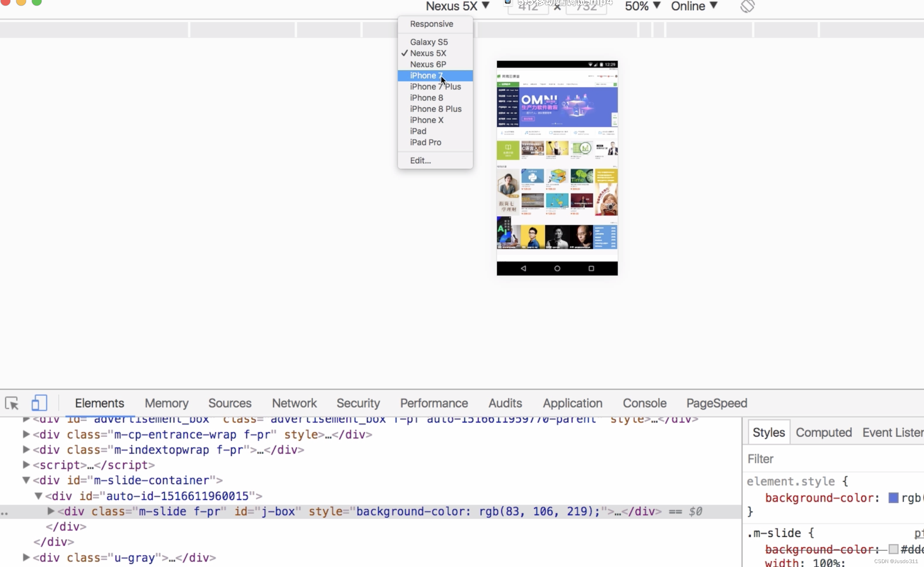924x567 pixels.
Task: Collapse the m-slide-container div
Action: coord(26,480)
